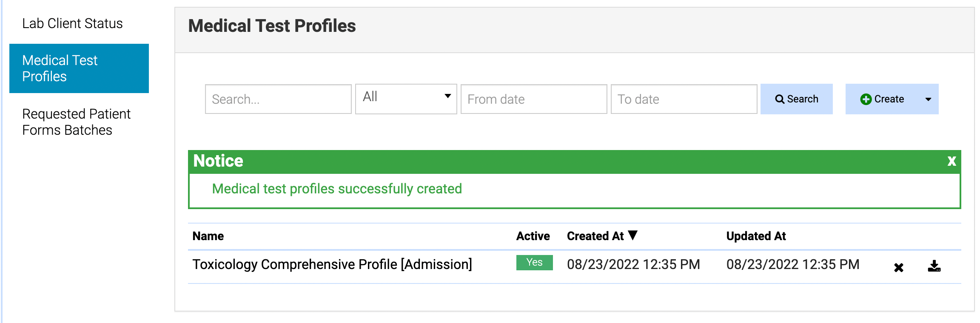Dismiss the green Notice banner
The image size is (980, 323).
pyautogui.click(x=952, y=161)
